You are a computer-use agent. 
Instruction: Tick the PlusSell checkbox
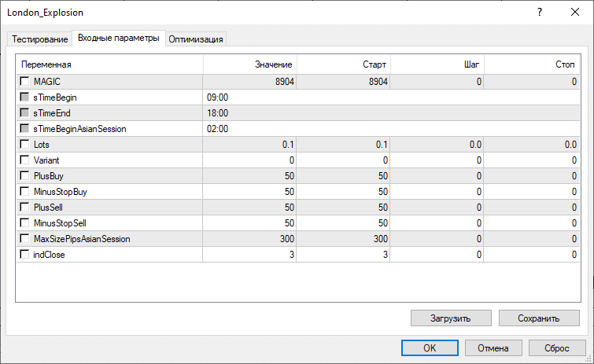coord(25,208)
